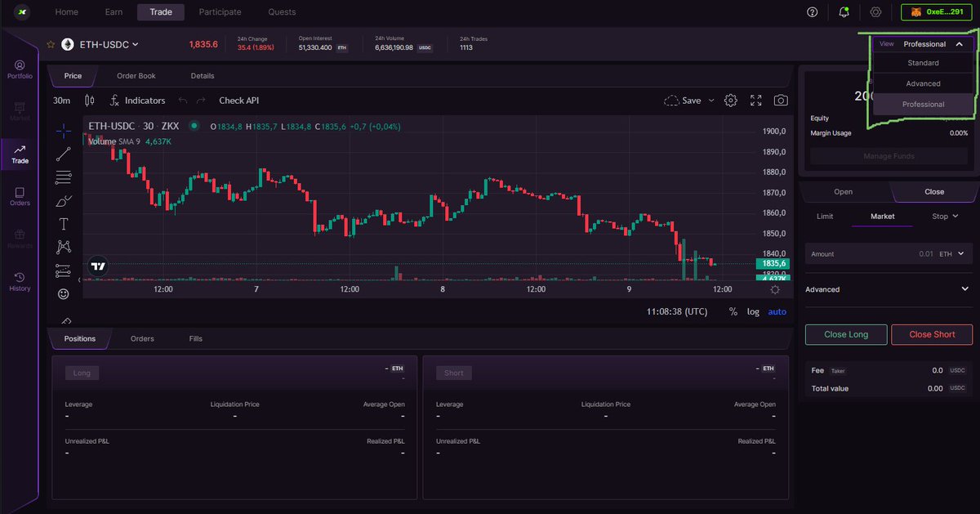The image size is (980, 514).
Task: Toggle percent scale on chart
Action: pos(733,311)
